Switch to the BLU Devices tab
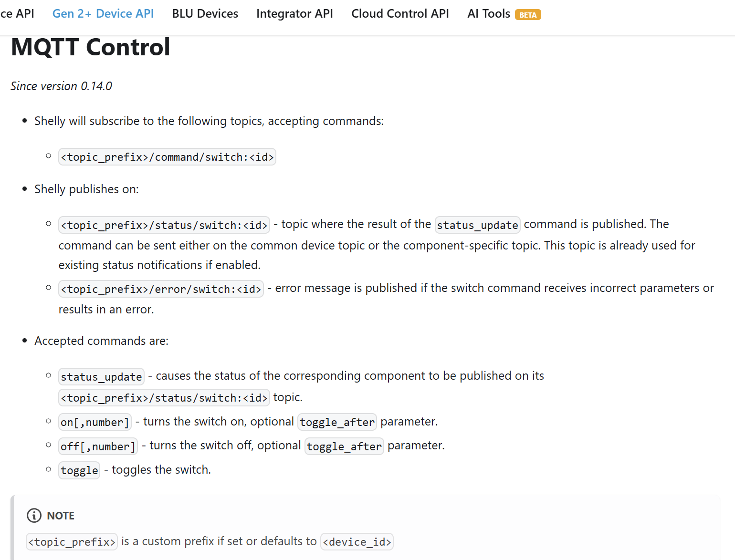Screen dimensions: 735x560 pyautogui.click(x=205, y=13)
